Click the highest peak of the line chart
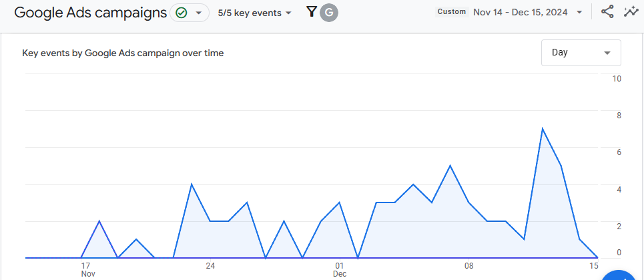This screenshot has height=280, width=644. 543,128
